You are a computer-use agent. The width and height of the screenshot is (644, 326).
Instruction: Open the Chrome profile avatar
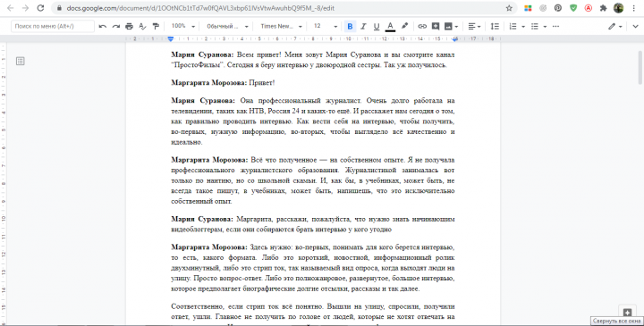coord(619,8)
